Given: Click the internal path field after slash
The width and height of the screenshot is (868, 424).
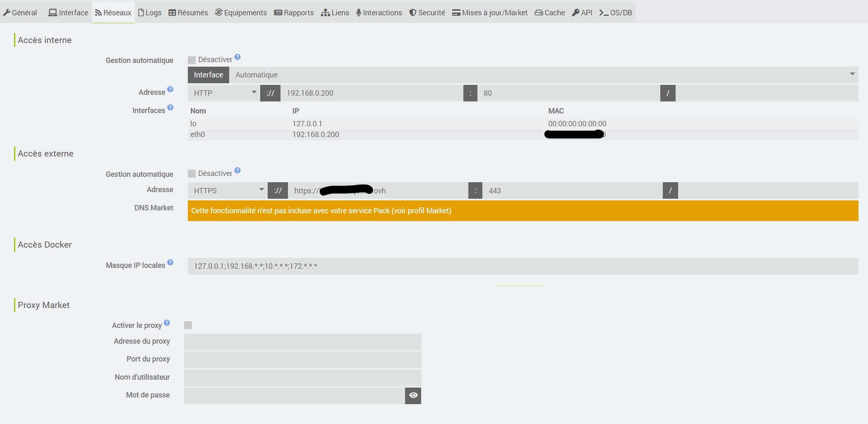Looking at the screenshot, I should tap(767, 93).
